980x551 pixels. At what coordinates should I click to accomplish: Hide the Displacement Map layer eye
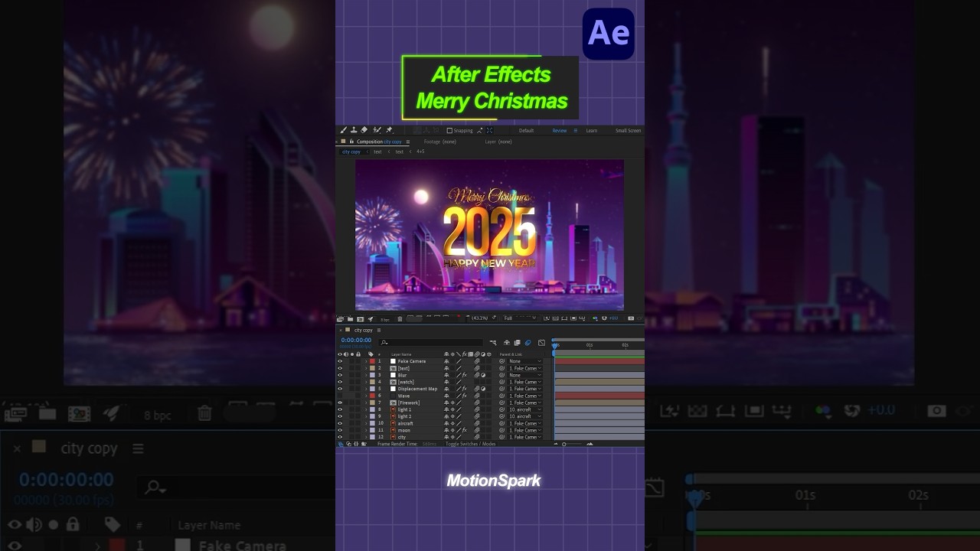[x=340, y=389]
